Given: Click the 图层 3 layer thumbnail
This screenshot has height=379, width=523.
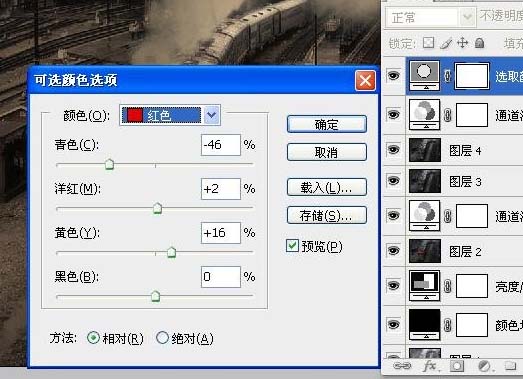Looking at the screenshot, I should 425,181.
